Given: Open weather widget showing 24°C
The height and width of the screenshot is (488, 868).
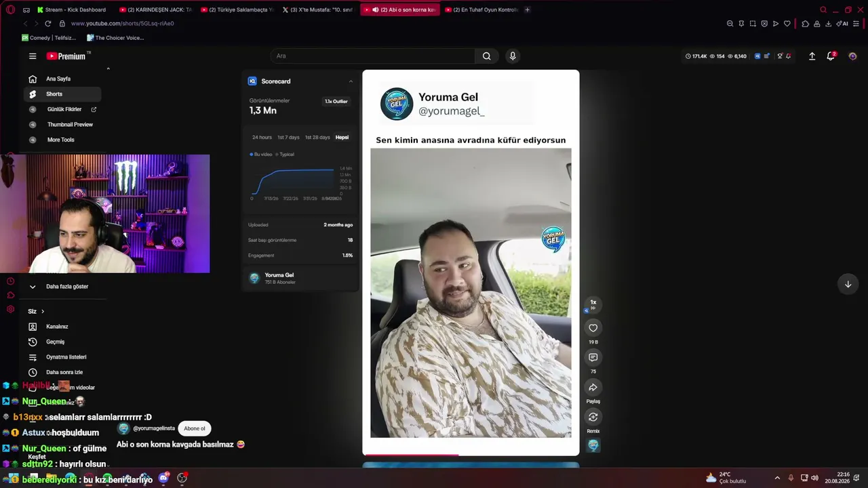Looking at the screenshot, I should pos(726,478).
